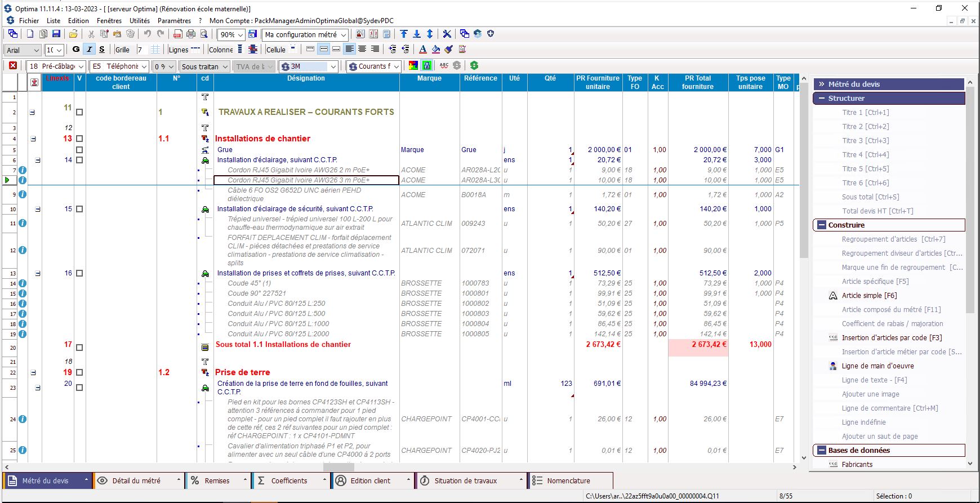The height and width of the screenshot is (503, 980).
Task: Select Article simple [F6] in Construire
Action: pyautogui.click(x=869, y=296)
